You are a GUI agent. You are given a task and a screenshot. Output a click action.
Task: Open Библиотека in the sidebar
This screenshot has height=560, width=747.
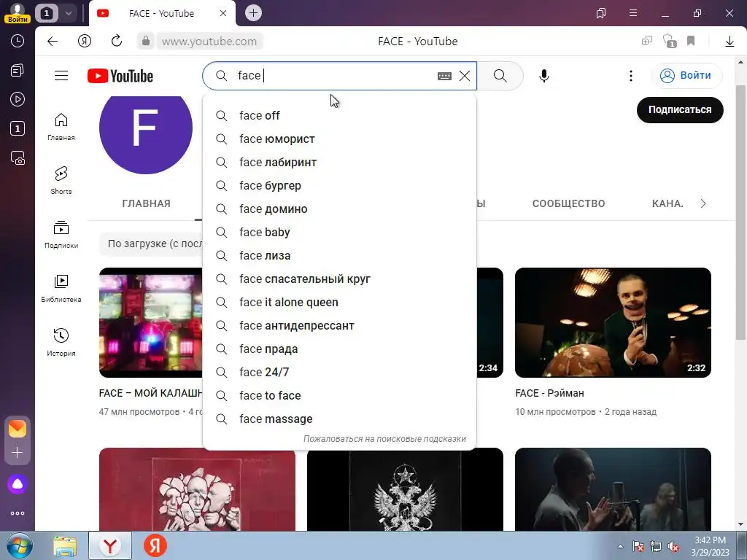click(x=61, y=289)
